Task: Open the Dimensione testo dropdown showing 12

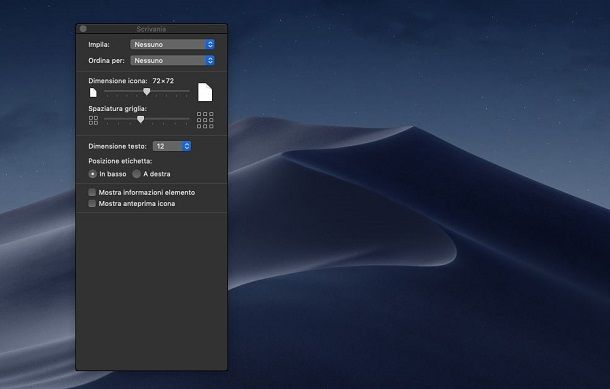Action: (x=172, y=146)
